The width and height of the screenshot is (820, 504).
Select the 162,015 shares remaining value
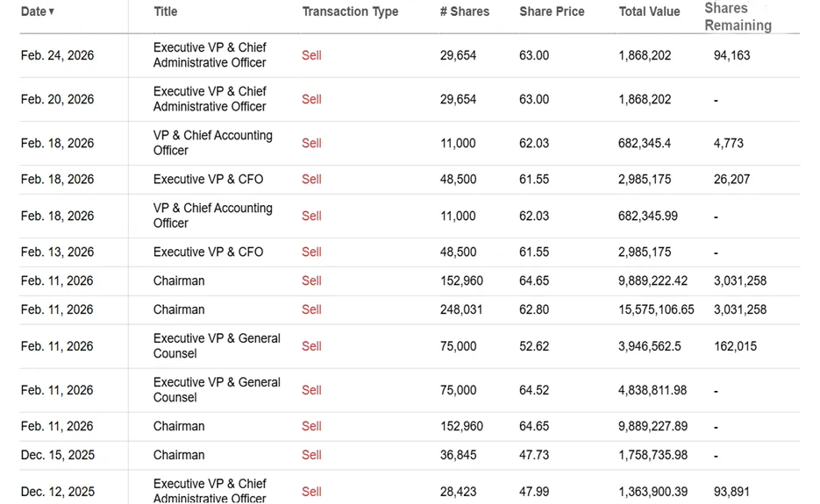(x=735, y=346)
